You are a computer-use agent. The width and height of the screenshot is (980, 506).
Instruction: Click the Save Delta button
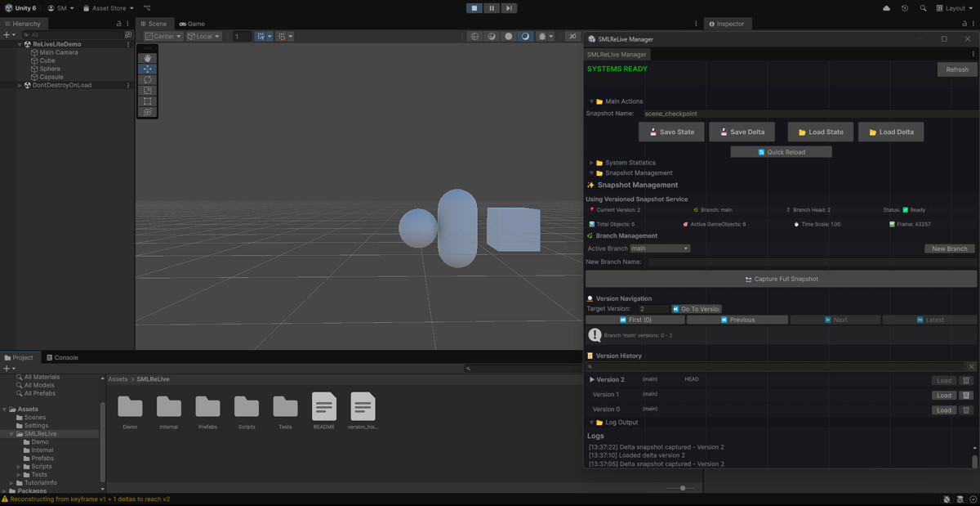[x=742, y=132]
